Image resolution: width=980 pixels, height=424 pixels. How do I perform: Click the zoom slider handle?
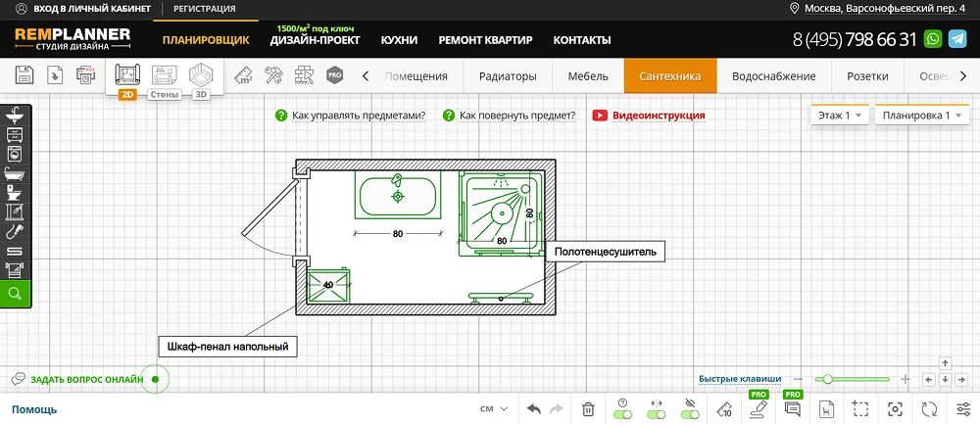click(828, 379)
